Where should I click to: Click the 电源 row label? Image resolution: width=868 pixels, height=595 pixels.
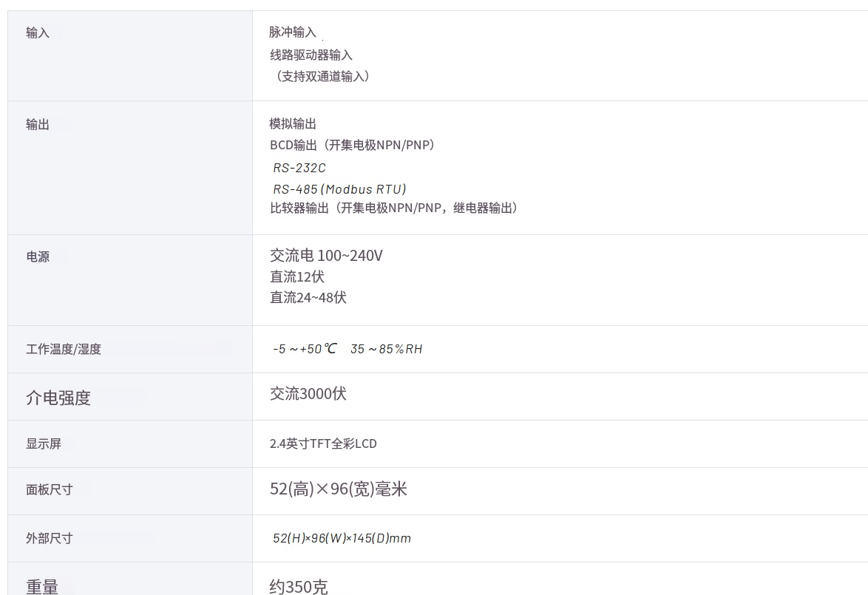pyautogui.click(x=38, y=258)
